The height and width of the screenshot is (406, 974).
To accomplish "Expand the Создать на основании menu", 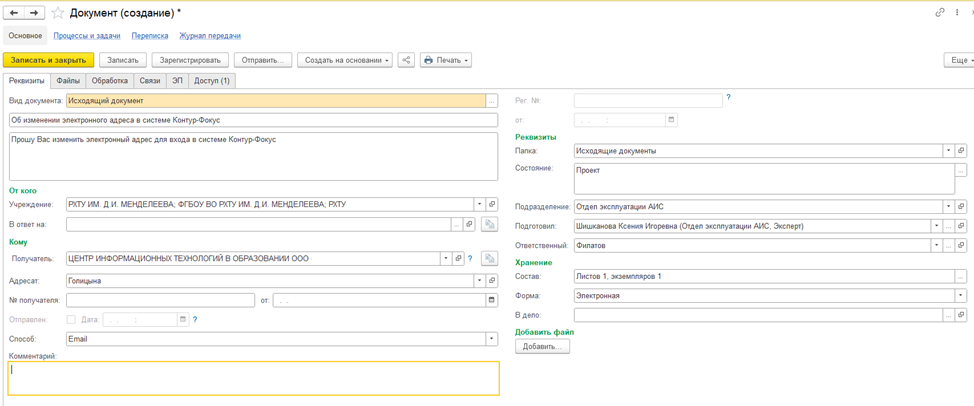I will coord(345,60).
